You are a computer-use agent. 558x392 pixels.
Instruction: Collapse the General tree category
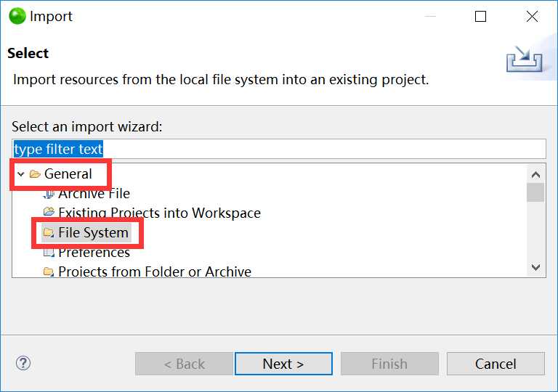click(21, 174)
